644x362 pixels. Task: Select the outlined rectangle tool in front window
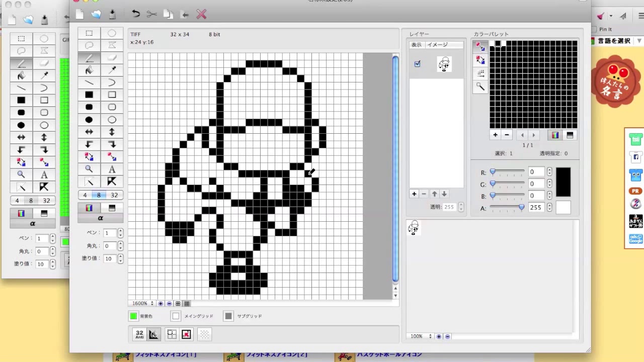click(x=112, y=95)
